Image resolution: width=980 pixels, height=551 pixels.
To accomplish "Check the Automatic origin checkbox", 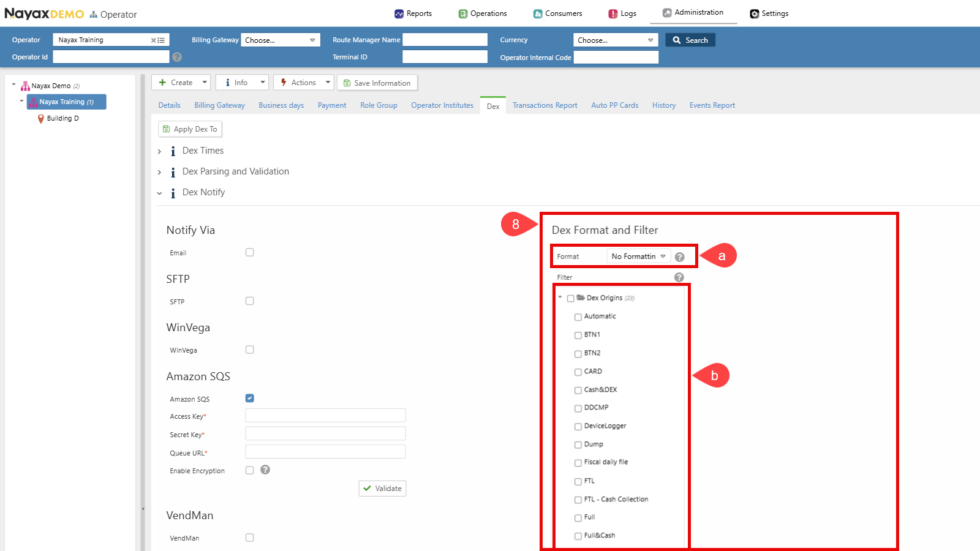I will [x=578, y=317].
